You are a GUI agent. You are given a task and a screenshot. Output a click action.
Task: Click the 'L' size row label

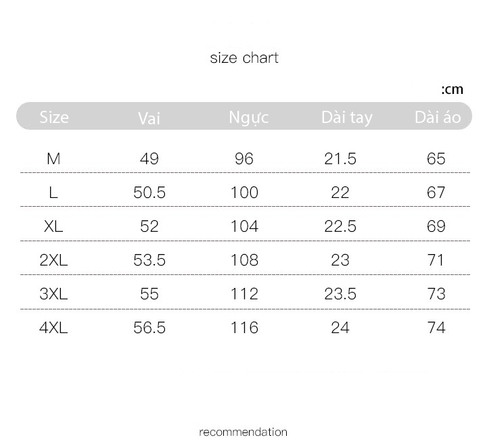click(53, 193)
